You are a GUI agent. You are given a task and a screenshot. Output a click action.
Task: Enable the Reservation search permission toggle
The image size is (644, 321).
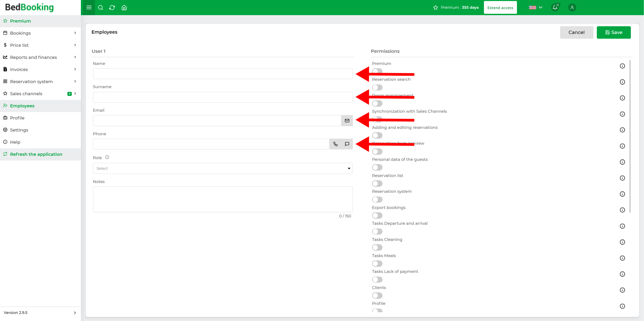coord(377,87)
